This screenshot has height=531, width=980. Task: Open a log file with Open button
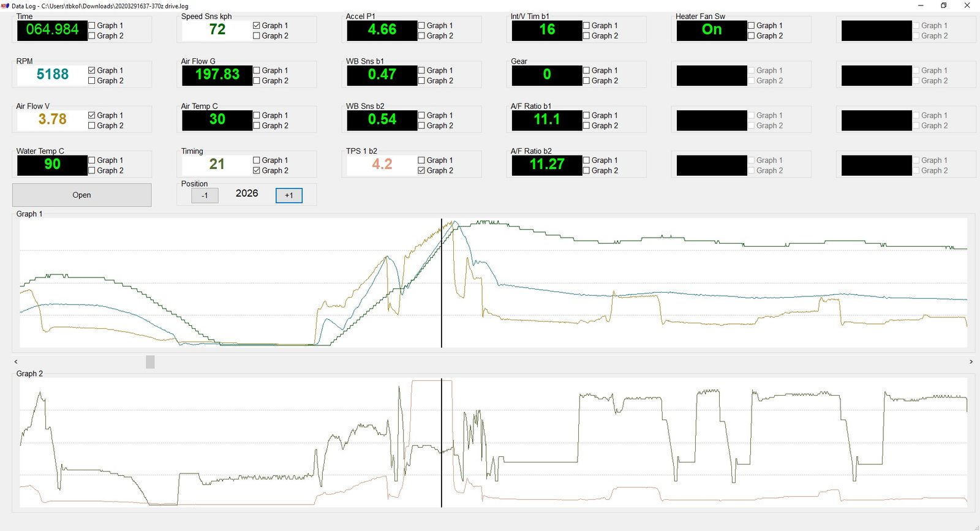[x=81, y=195]
